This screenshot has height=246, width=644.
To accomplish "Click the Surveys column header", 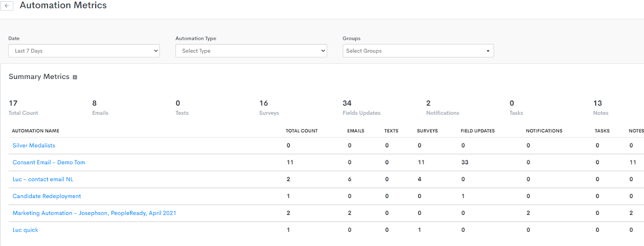I will click(x=427, y=131).
